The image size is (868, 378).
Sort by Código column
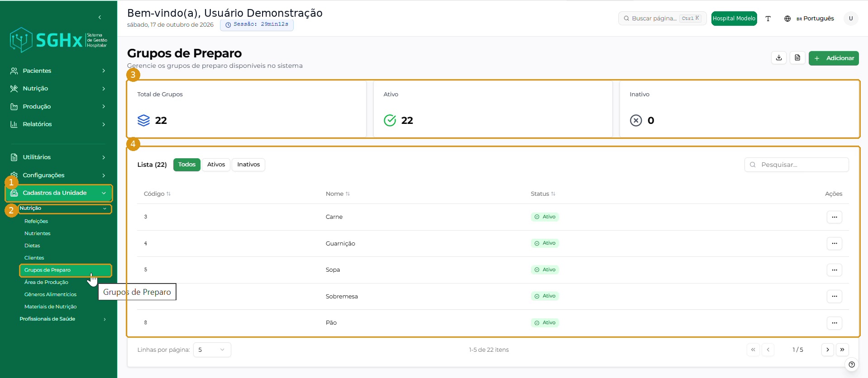157,194
